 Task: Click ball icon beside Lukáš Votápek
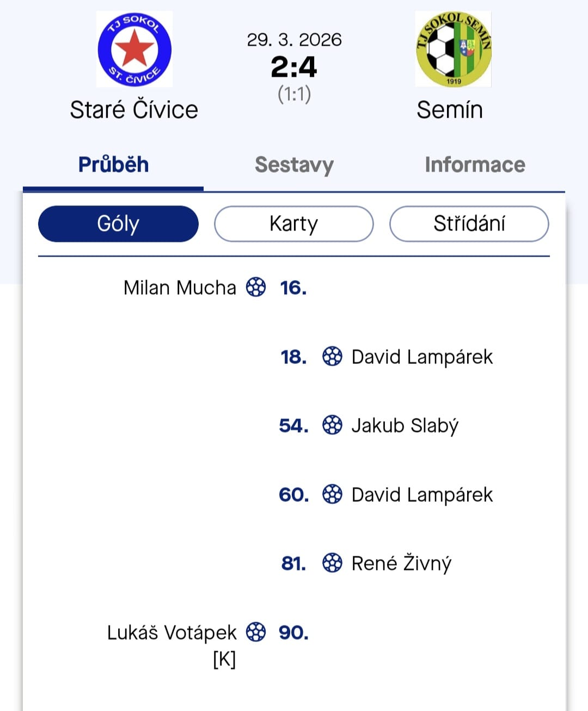[256, 632]
